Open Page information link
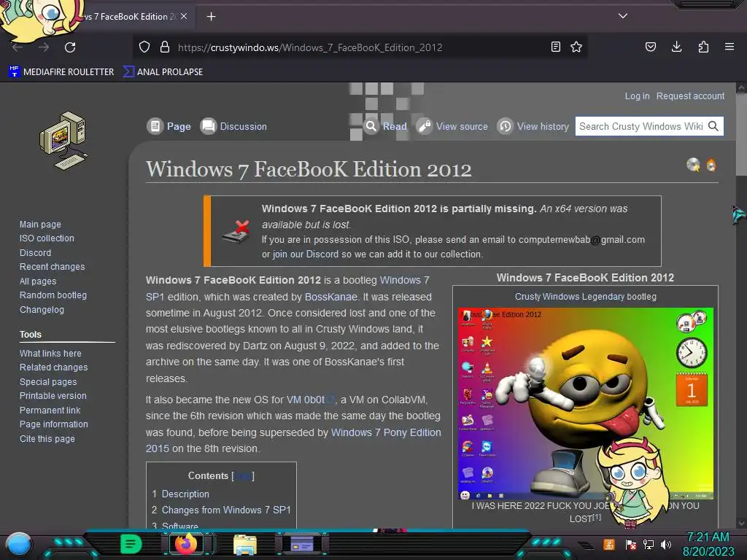 click(x=53, y=424)
